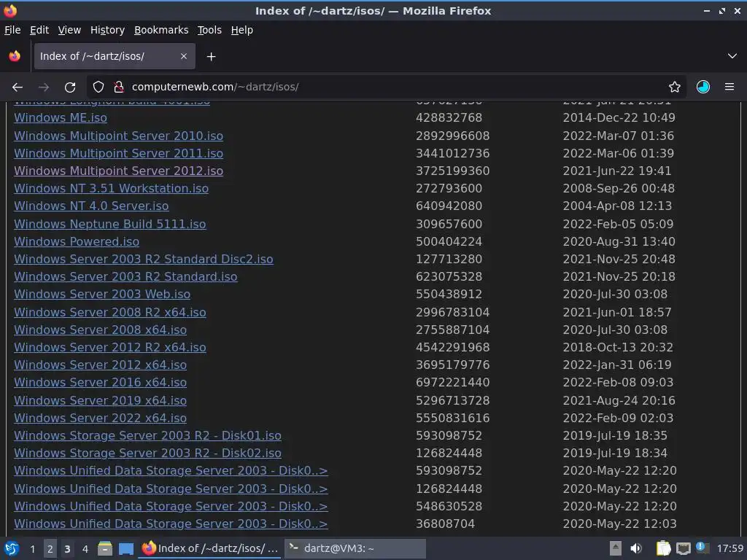Open the Help menu

click(x=242, y=30)
